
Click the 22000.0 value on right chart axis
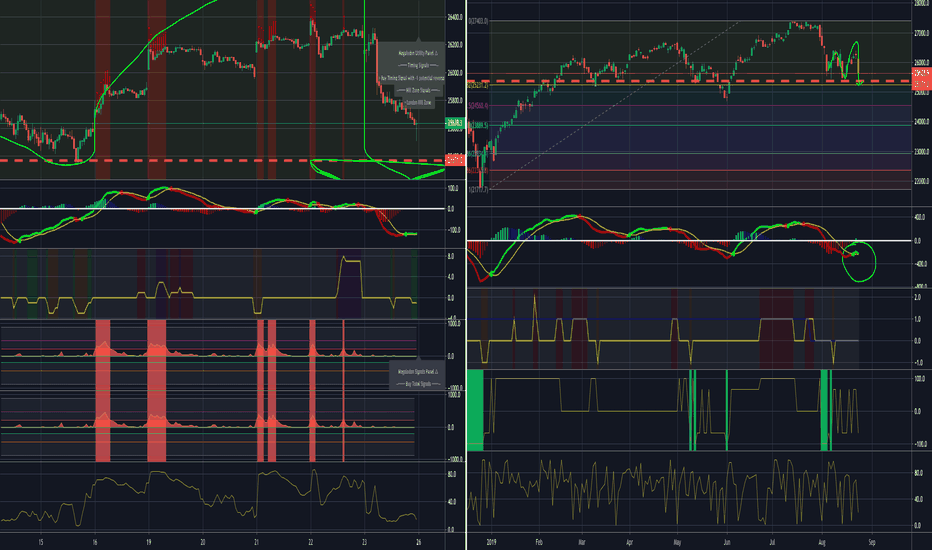click(x=921, y=181)
